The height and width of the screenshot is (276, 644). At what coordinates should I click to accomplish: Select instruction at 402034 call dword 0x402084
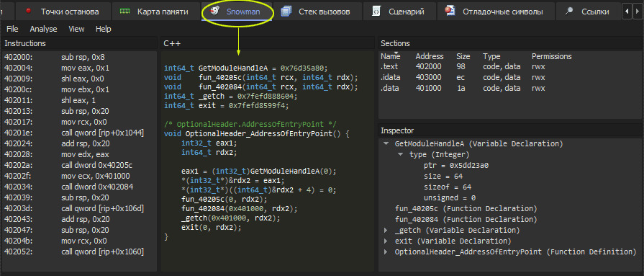(x=80, y=187)
